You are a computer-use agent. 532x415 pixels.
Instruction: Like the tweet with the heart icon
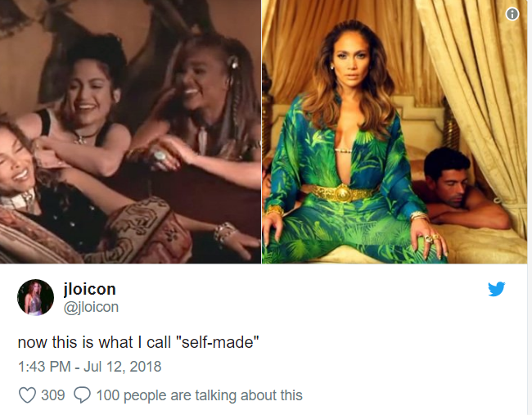[x=27, y=395]
